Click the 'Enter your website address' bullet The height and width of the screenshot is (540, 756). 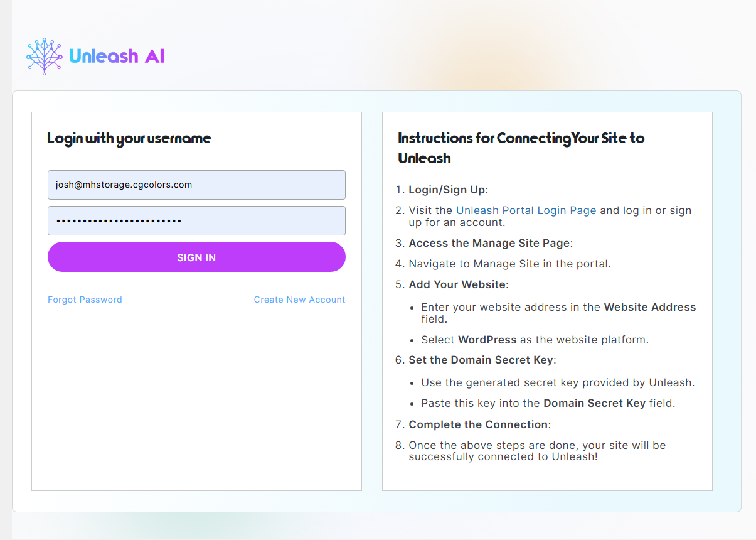558,313
